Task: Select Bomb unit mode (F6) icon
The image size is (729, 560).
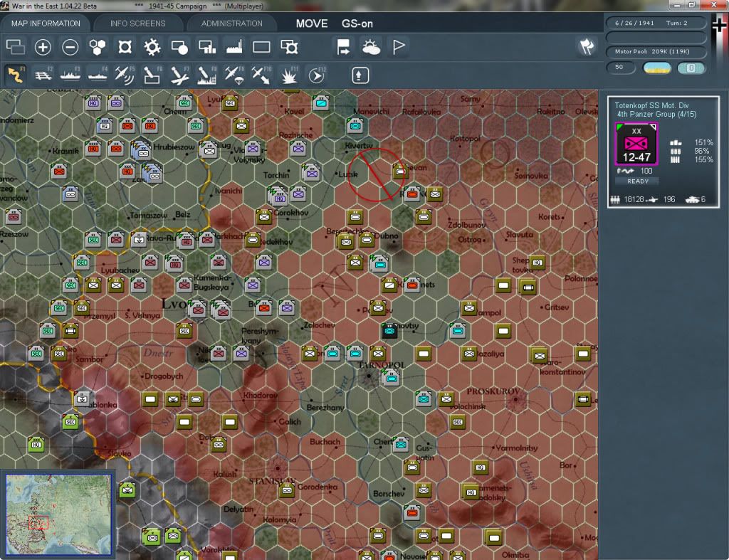Action: (152, 75)
